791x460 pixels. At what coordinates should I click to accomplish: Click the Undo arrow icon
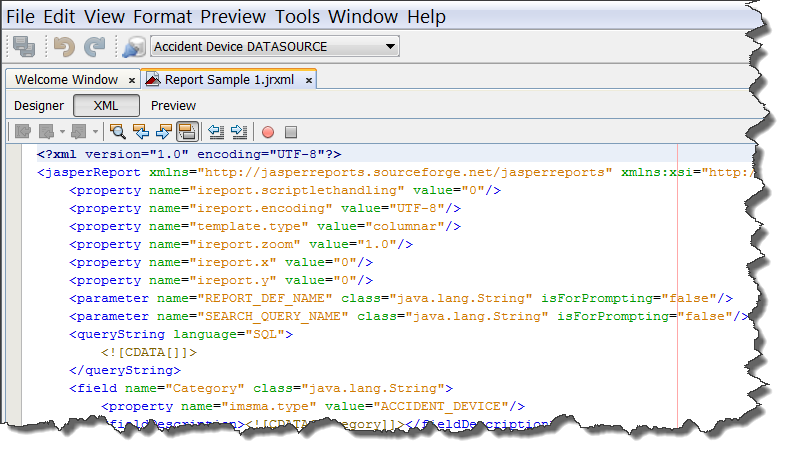click(x=64, y=46)
